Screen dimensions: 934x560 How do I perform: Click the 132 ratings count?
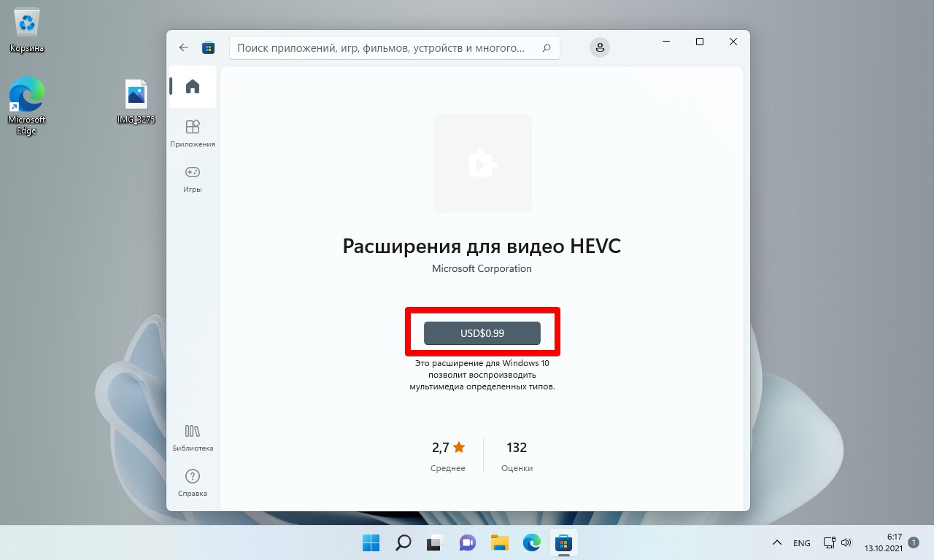click(x=517, y=447)
